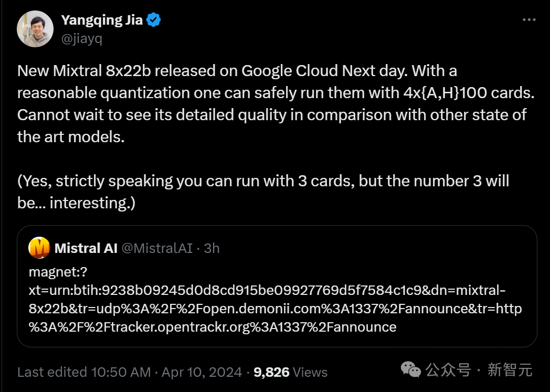Open the quoted tweet's 3h timestamp
550x392 pixels.
pos(211,248)
